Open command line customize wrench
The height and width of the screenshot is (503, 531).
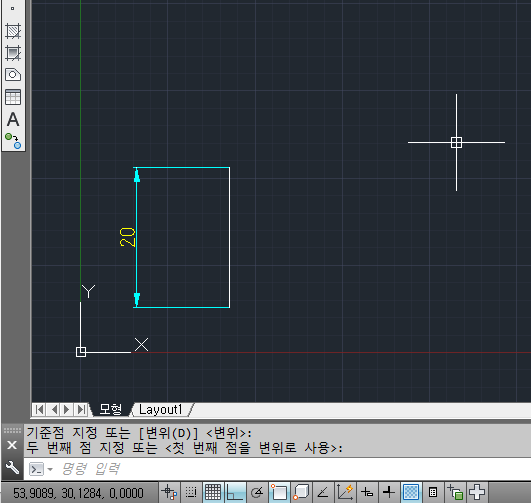click(x=12, y=468)
